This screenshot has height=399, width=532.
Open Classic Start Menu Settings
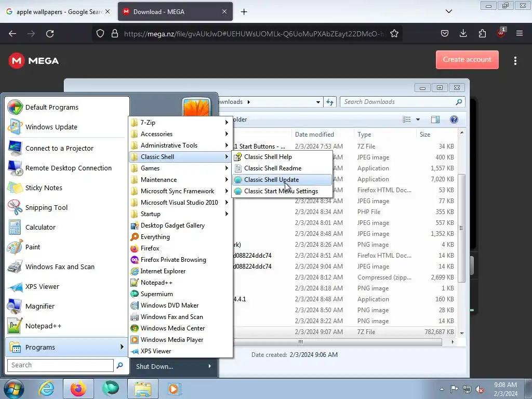(282, 191)
